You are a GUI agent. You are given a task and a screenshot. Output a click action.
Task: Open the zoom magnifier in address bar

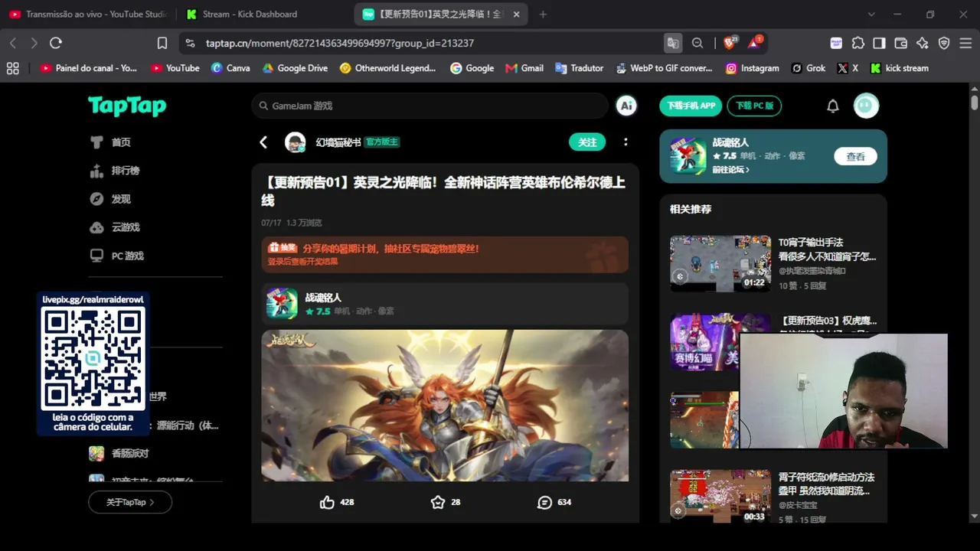point(697,43)
